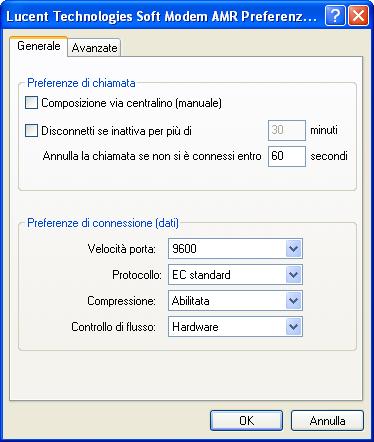Click the Abilitata compression combo box

[x=235, y=301]
